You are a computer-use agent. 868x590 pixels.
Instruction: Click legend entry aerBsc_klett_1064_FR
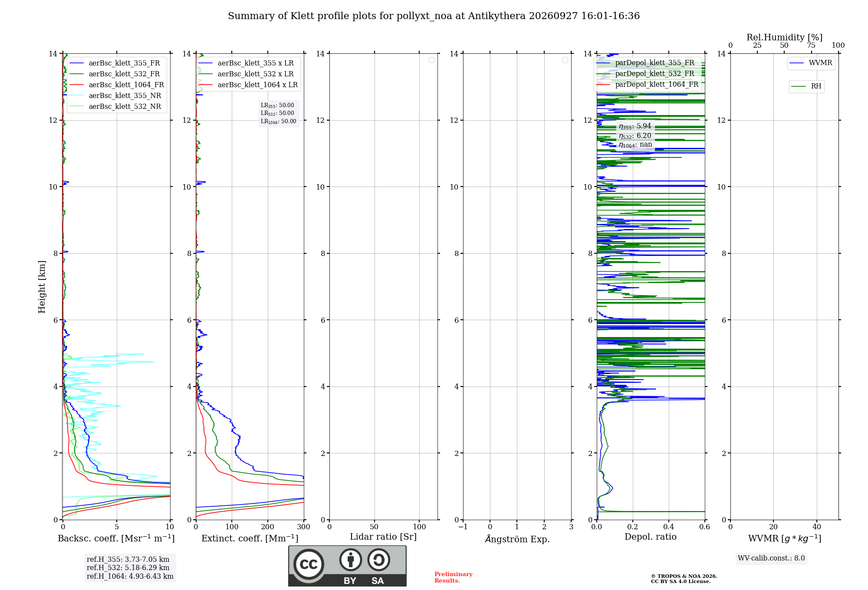[117, 85]
